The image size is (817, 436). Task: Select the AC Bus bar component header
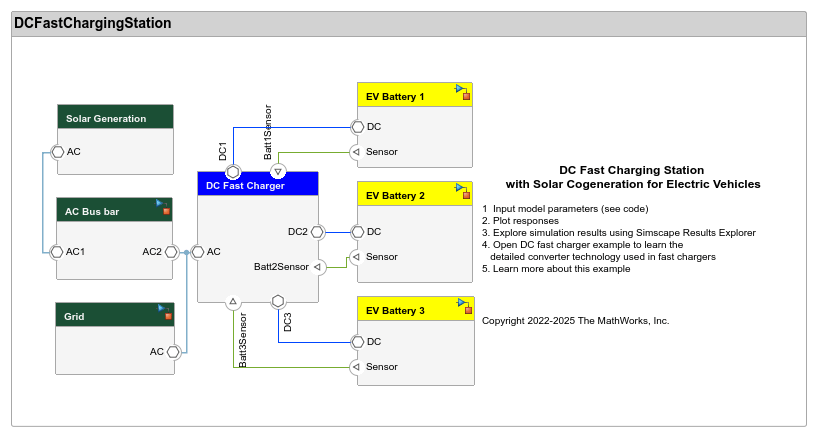coord(114,210)
